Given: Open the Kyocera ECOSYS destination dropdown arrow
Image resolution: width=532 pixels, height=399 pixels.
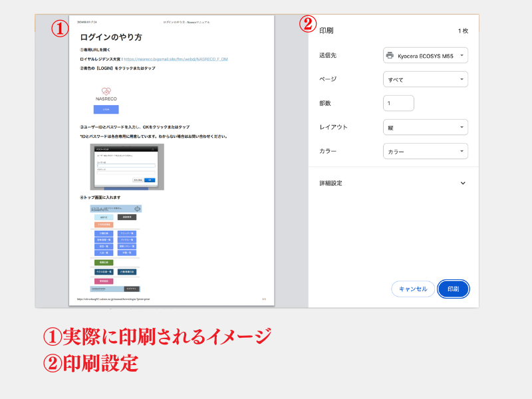Looking at the screenshot, I should tap(462, 55).
